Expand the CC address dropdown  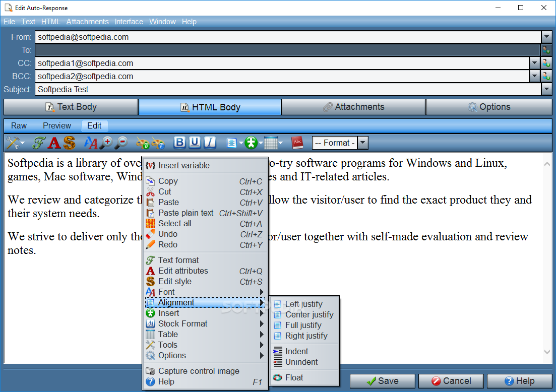point(534,63)
